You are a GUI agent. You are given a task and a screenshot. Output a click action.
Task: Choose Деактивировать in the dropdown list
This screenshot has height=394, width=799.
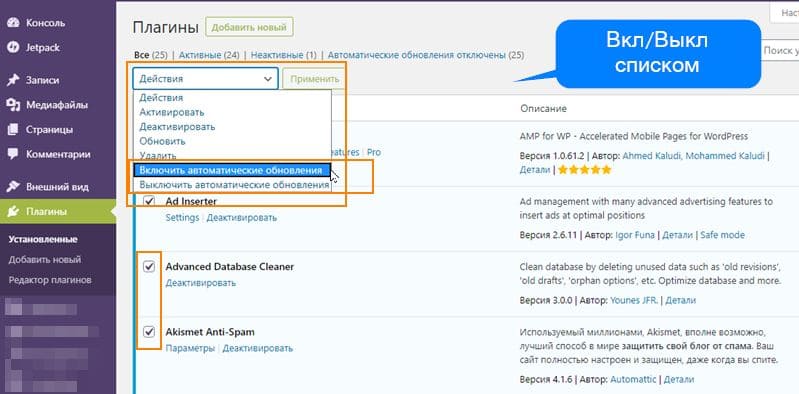coord(232,126)
